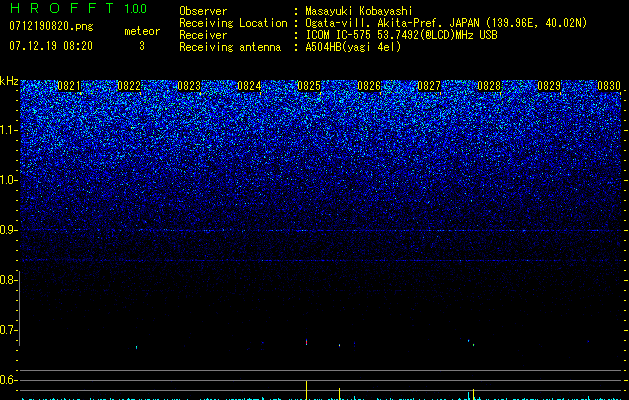Click the meteor count label
Screen dimensions: 629x400
coord(142,31)
